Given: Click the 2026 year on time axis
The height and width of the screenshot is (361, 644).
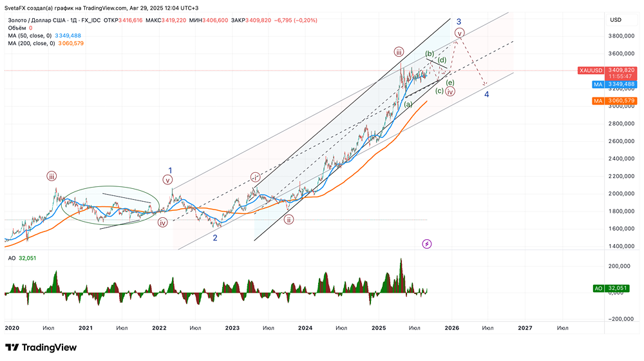Looking at the screenshot, I should pyautogui.click(x=452, y=327).
